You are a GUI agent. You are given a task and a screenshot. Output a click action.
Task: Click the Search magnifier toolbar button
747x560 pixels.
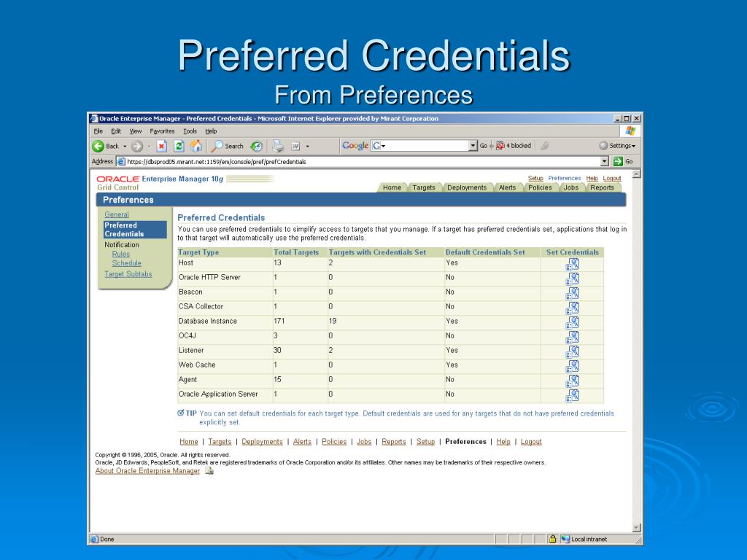click(228, 146)
